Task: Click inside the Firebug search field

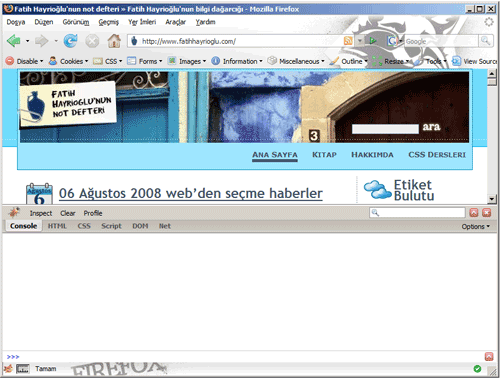Action: pos(417,213)
